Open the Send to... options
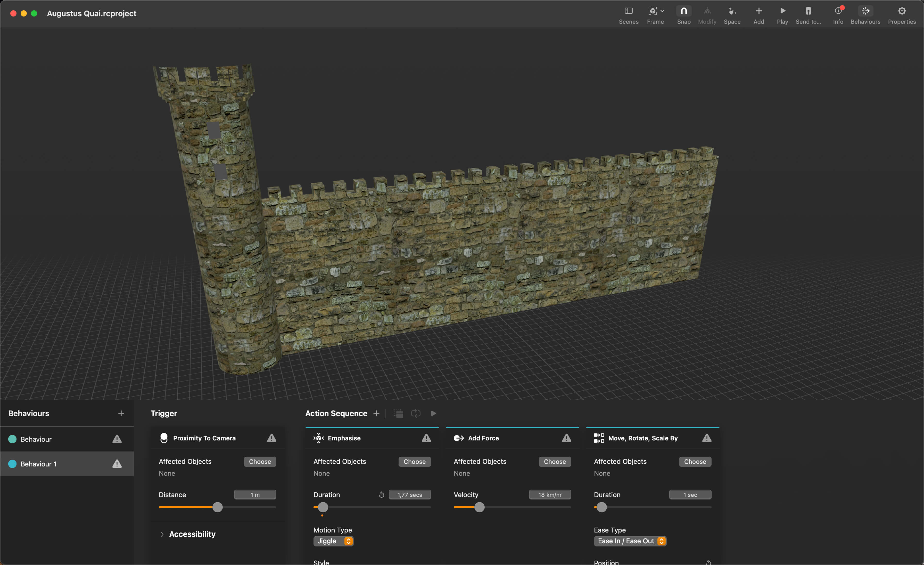The image size is (924, 565). pos(808,14)
